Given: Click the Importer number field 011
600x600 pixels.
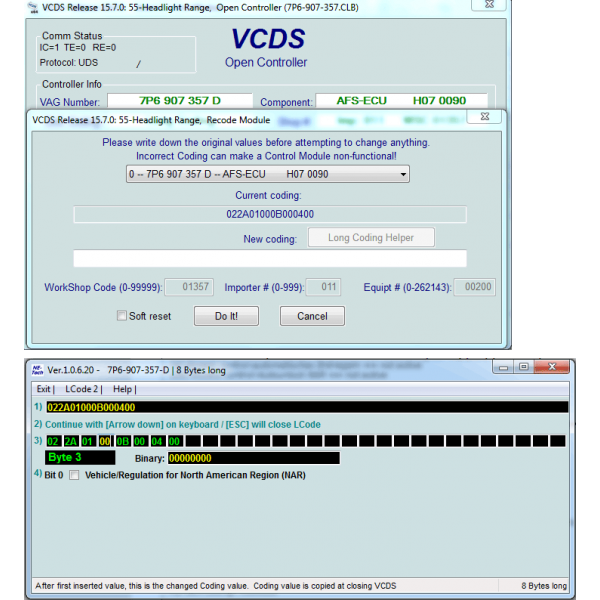Looking at the screenshot, I should pyautogui.click(x=324, y=287).
